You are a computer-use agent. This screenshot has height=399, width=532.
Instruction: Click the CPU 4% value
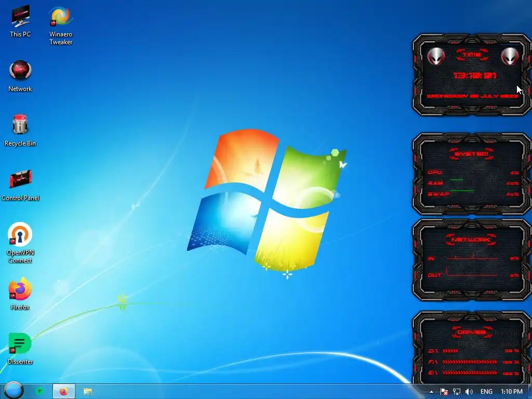pyautogui.click(x=514, y=172)
